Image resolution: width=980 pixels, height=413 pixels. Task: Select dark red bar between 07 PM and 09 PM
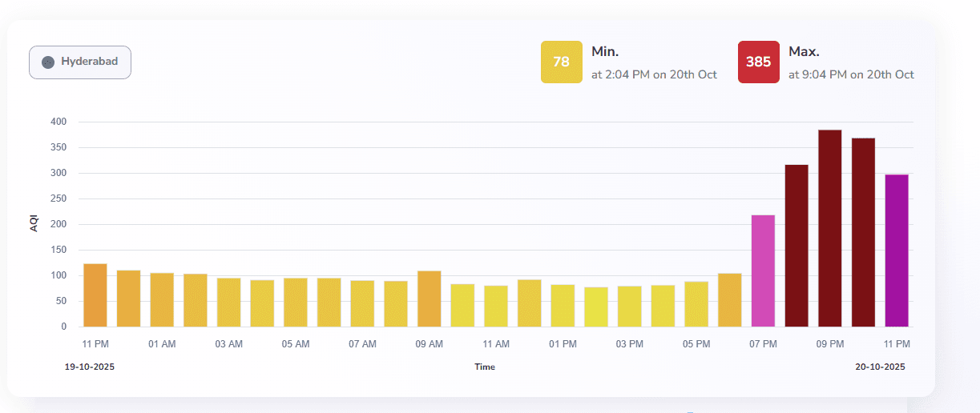pos(797,246)
